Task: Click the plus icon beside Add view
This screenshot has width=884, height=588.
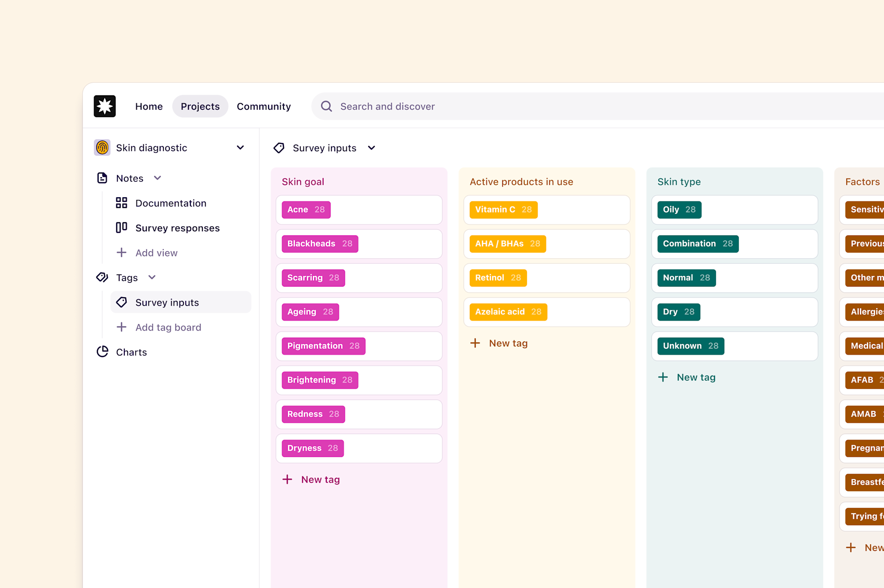Action: click(121, 253)
